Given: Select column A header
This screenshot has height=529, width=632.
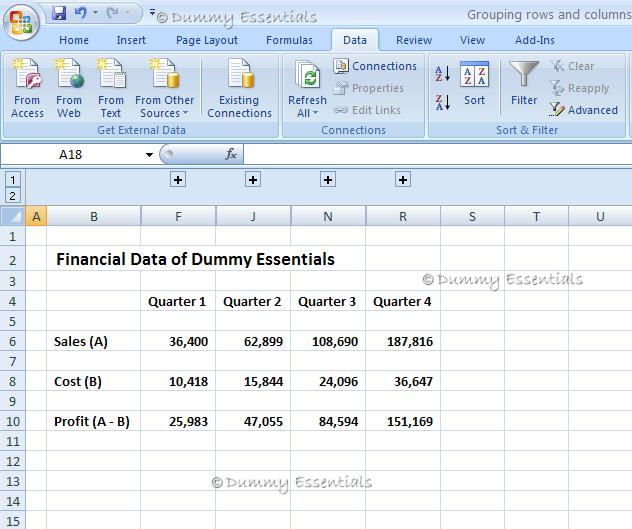Looking at the screenshot, I should click(x=36, y=217).
